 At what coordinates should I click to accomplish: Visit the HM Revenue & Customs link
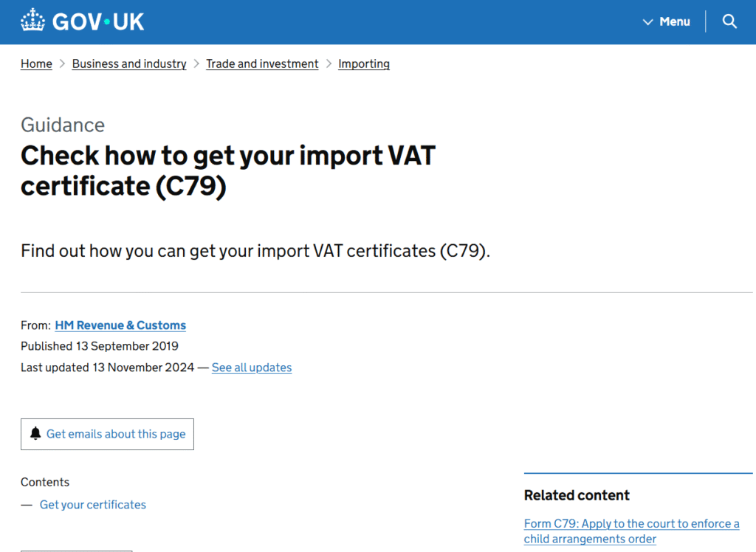pos(120,325)
